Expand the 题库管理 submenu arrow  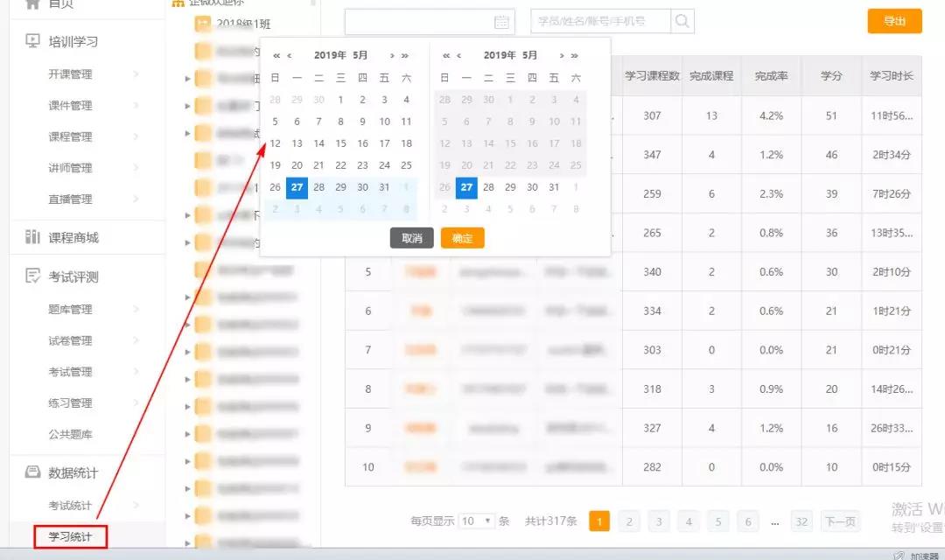(x=136, y=309)
